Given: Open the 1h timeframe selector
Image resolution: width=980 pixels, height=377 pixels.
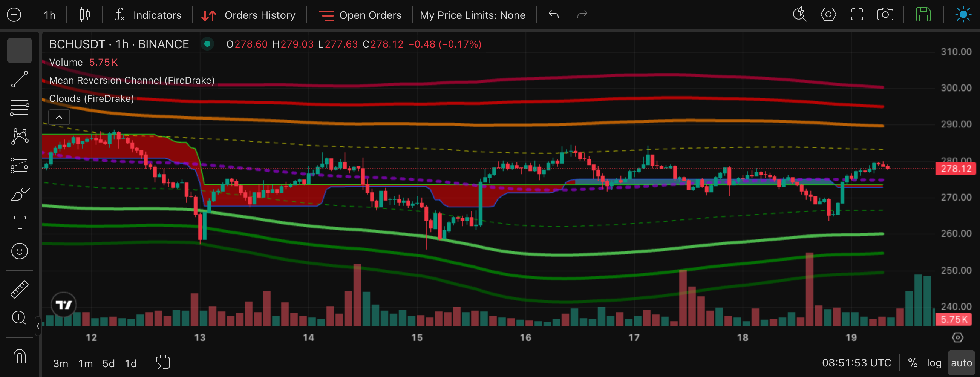Looking at the screenshot, I should click(49, 15).
